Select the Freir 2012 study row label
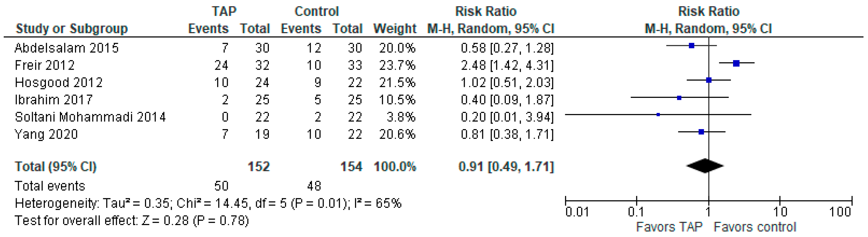Image resolution: width=868 pixels, height=237 pixels. click(45, 65)
